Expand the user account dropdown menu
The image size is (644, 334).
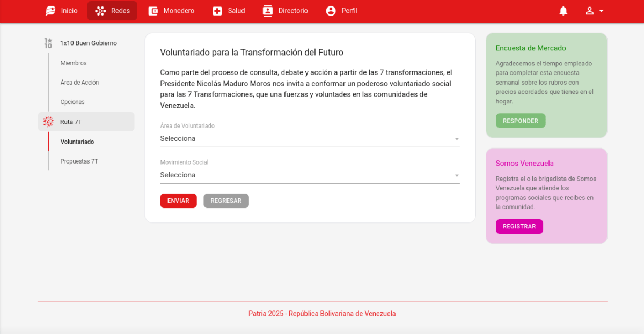tap(594, 11)
